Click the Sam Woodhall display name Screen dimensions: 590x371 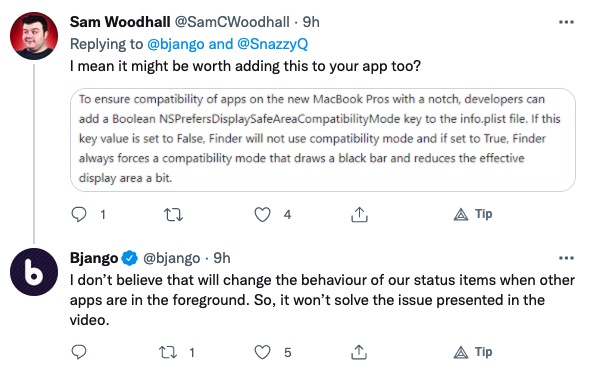point(120,22)
